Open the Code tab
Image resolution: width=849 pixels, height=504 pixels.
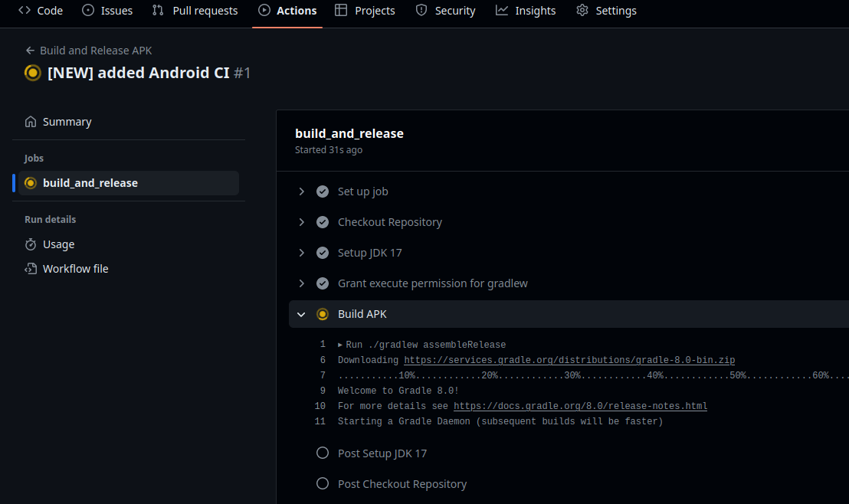click(41, 11)
